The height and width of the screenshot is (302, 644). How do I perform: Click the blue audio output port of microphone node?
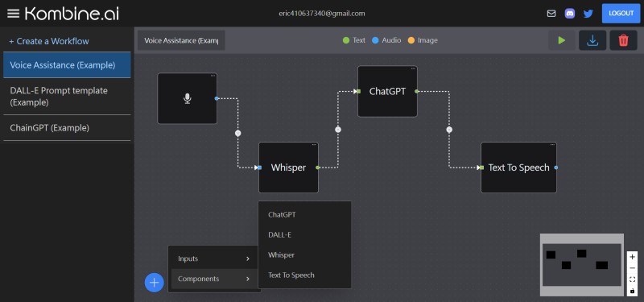(217, 98)
